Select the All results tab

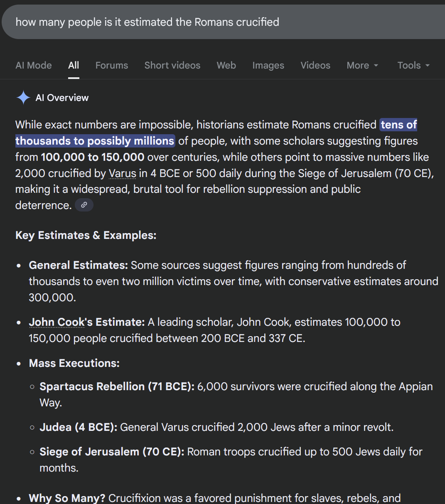click(74, 65)
